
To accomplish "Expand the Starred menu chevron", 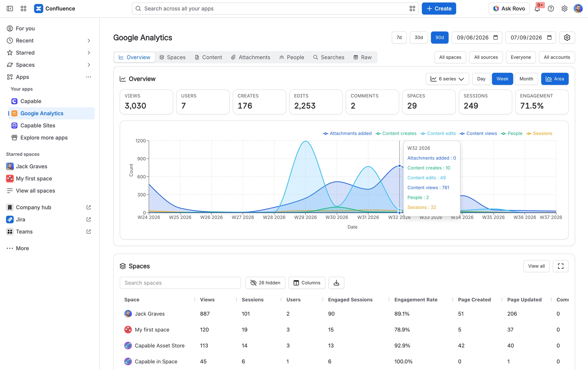I will click(89, 53).
